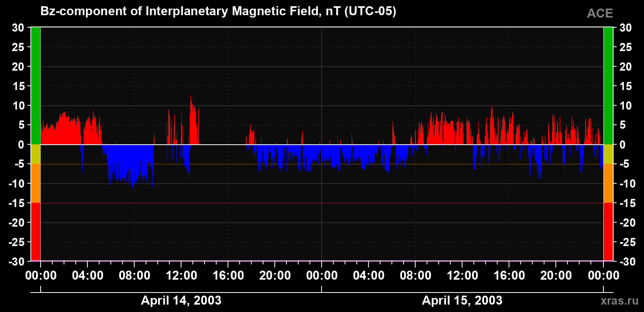Screen dimensions: 644x312
Task: Click the '12:00' time label under April 14
Action: (x=181, y=275)
